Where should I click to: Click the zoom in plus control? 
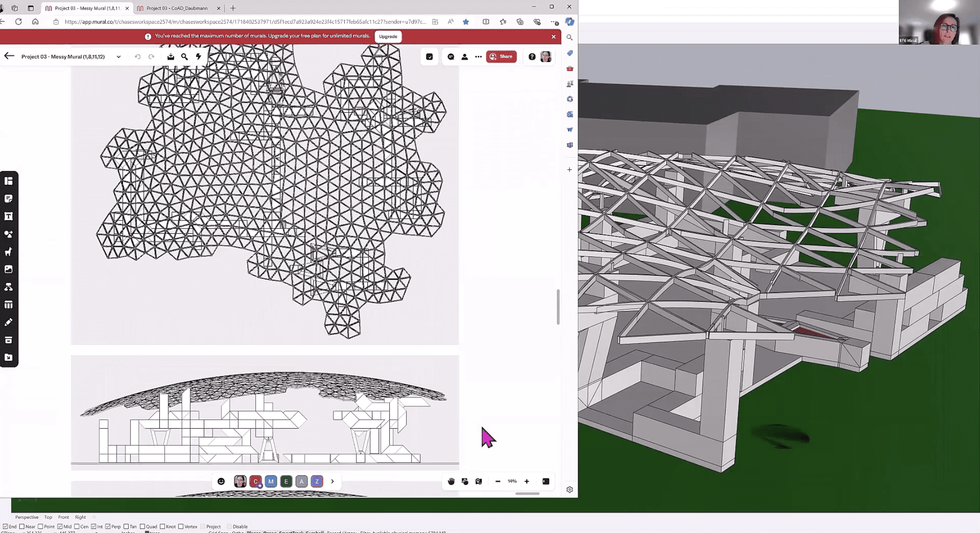tap(527, 482)
